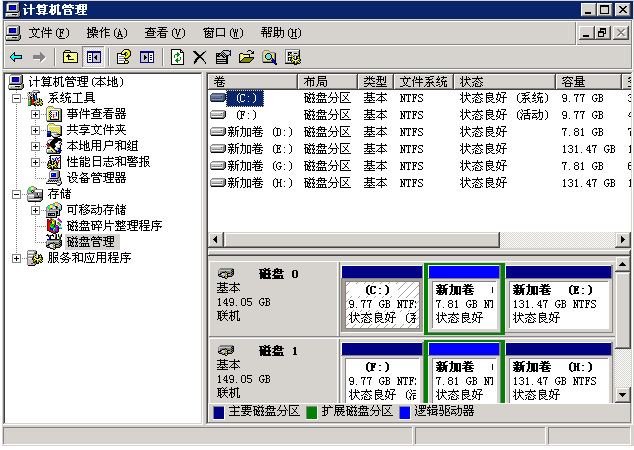Click the Explore magnifier toolbar icon

tap(269, 57)
